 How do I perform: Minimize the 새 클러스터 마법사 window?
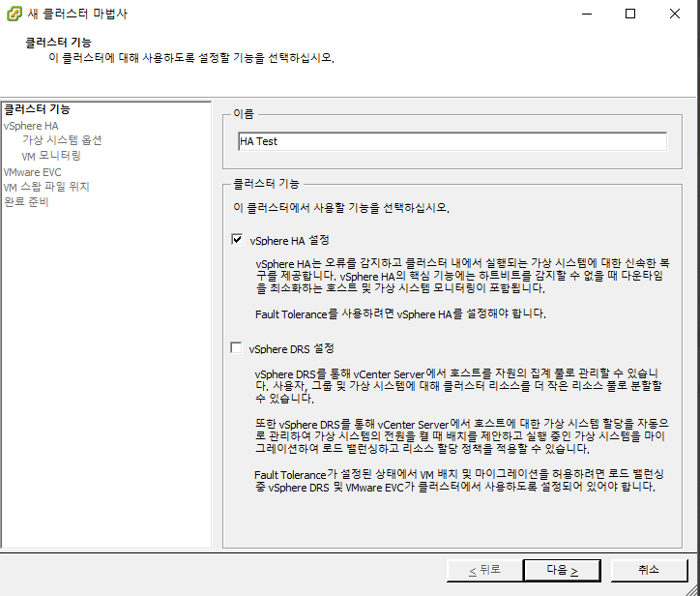(585, 14)
